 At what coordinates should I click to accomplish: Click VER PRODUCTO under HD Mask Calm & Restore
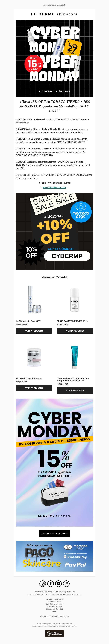point(34,388)
